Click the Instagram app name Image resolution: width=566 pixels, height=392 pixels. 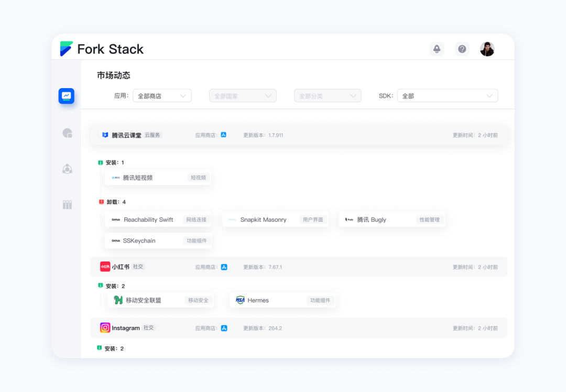click(x=126, y=328)
